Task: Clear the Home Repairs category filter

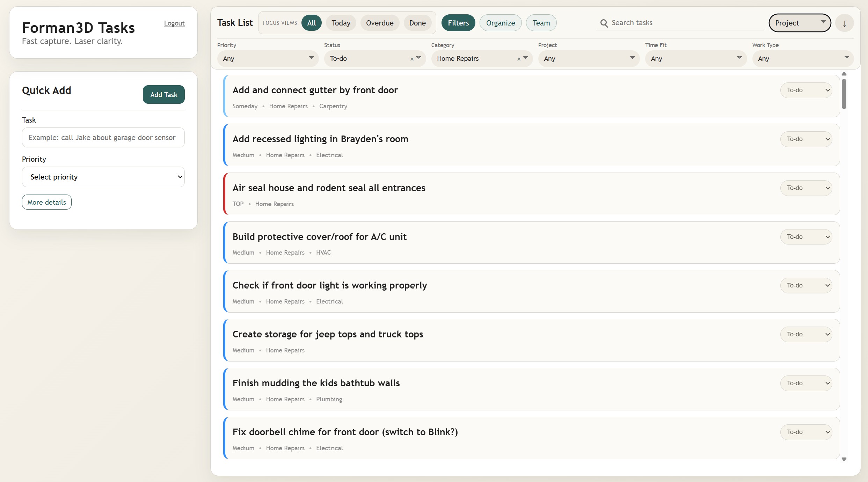Action: [519, 59]
